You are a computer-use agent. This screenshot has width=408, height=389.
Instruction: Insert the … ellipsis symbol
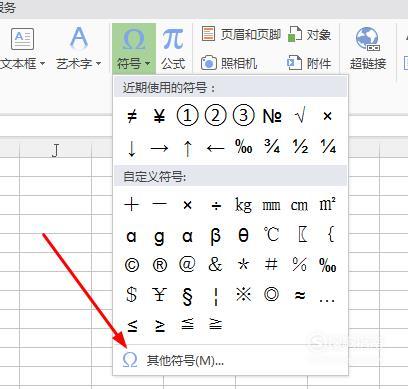coord(327,300)
